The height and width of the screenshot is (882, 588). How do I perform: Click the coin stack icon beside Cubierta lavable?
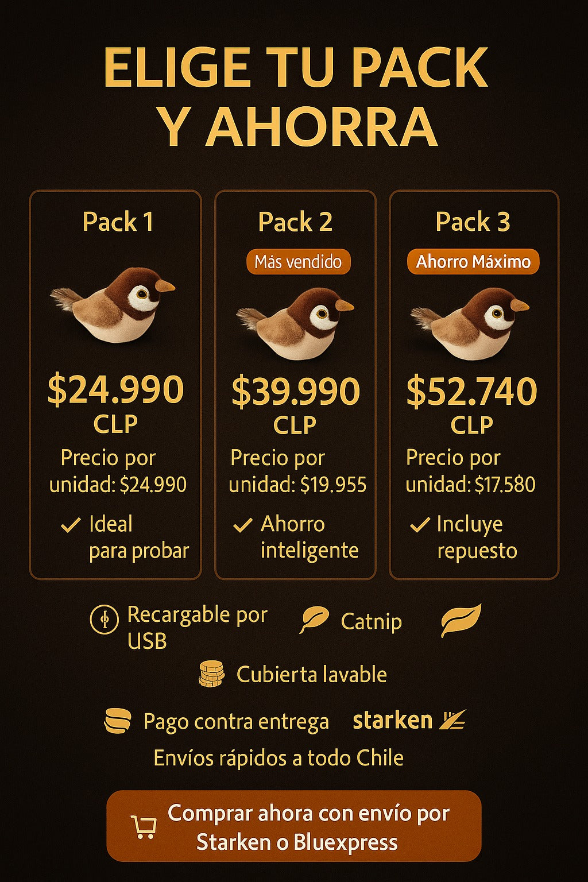click(211, 674)
